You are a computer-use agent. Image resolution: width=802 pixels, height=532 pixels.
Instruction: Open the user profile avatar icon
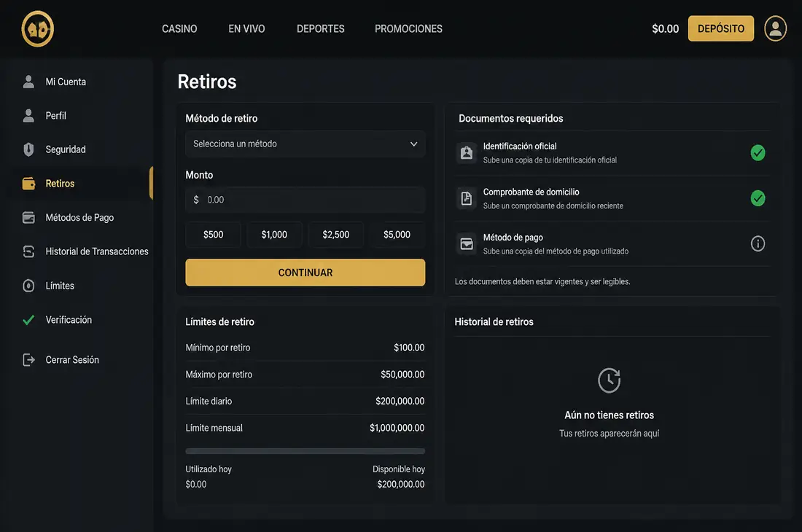(775, 28)
